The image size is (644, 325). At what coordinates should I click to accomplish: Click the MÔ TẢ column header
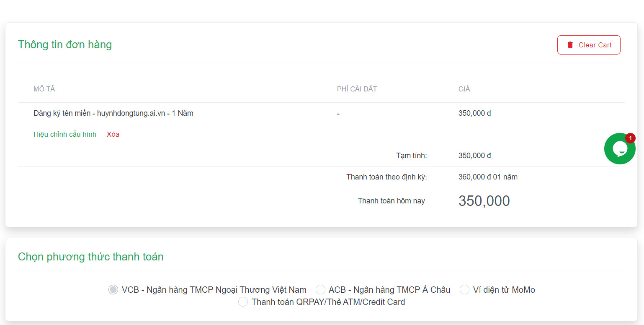(44, 89)
